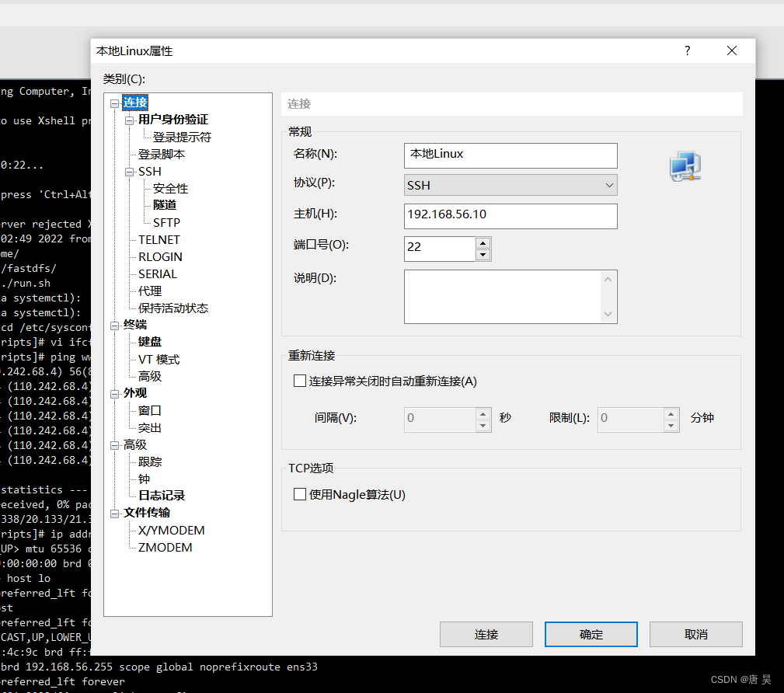The width and height of the screenshot is (784, 693).
Task: Close the 本地Linux属性 dialog
Action: pos(732,51)
